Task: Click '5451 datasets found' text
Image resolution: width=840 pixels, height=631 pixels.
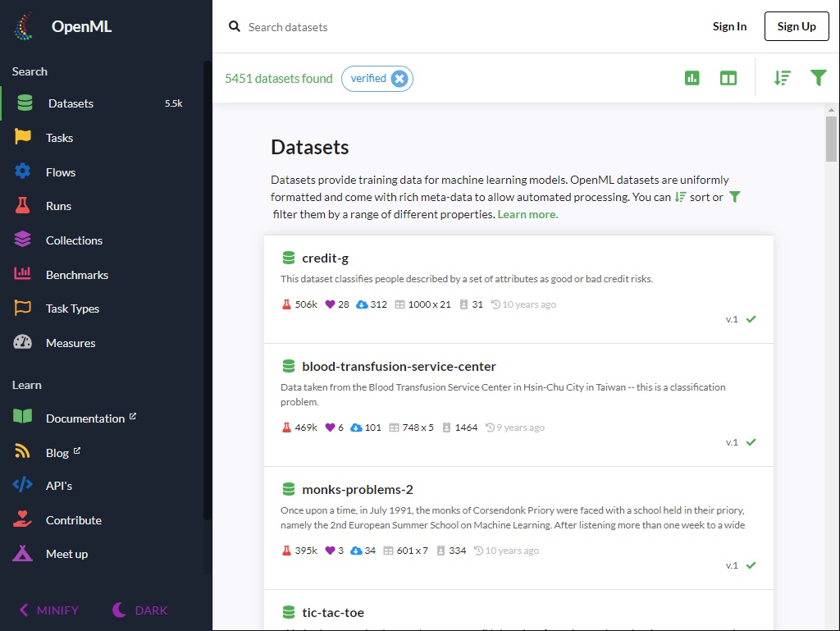Action: coord(279,78)
